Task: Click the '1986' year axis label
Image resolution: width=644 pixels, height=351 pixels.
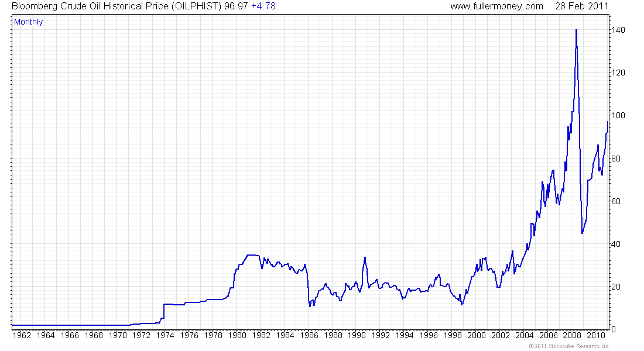Action: pos(309,335)
